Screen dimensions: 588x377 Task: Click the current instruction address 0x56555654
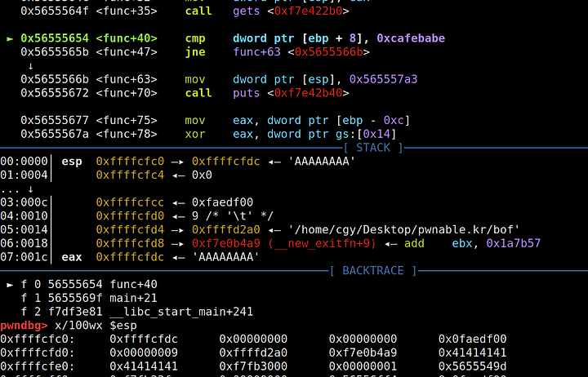(55, 38)
